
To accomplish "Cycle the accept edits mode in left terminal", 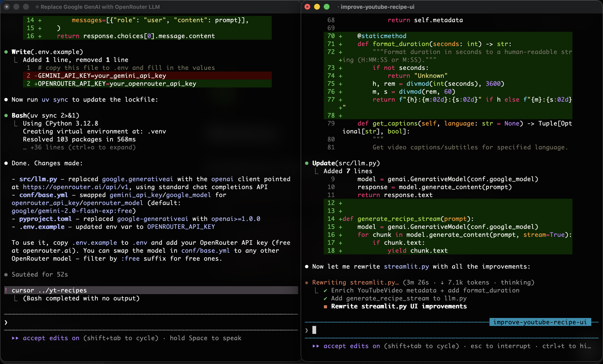I will [51, 338].
